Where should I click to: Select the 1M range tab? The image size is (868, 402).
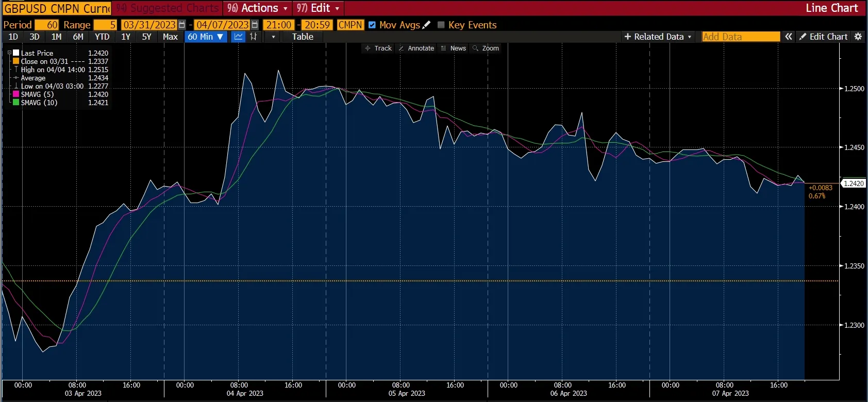(x=57, y=37)
